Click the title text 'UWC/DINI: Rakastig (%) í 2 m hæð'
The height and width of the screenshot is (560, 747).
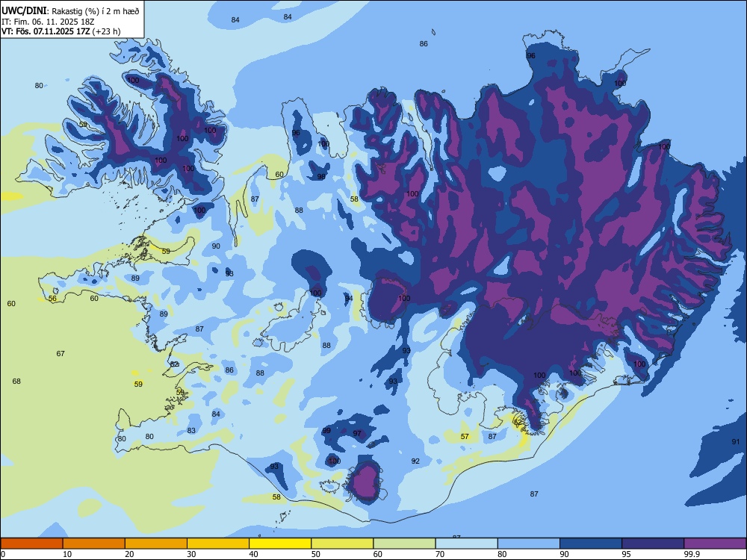click(x=70, y=10)
